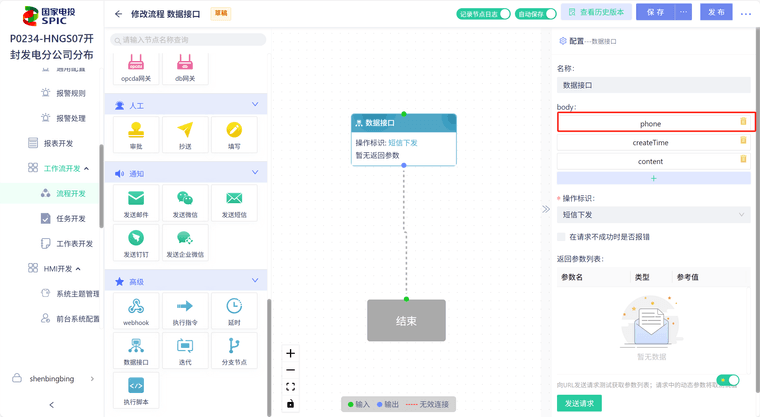Delete the content body parameter
The image size is (760, 417).
click(x=743, y=159)
